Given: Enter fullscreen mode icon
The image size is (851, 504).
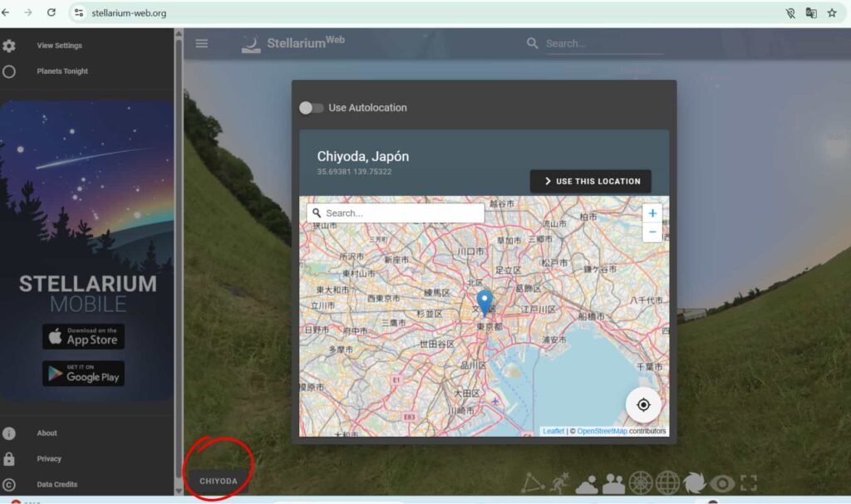Looking at the screenshot, I should click(749, 483).
